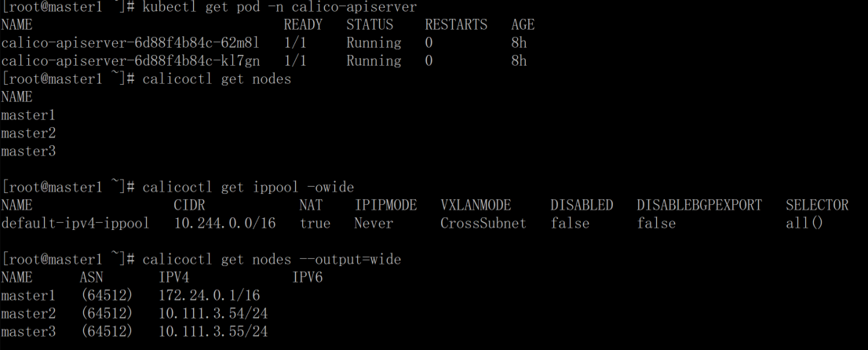Select master3 IPv4 address 10.111.3.55/24
The image size is (868, 350).
click(x=213, y=331)
